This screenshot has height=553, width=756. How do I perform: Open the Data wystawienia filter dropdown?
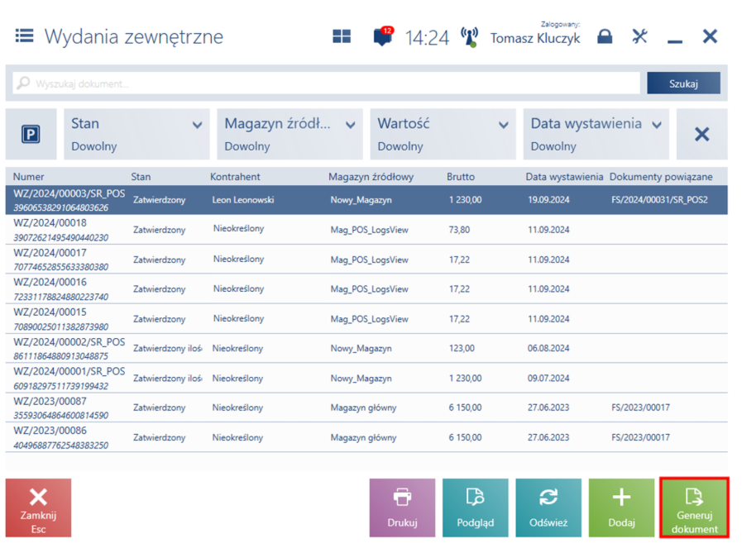[596, 134]
